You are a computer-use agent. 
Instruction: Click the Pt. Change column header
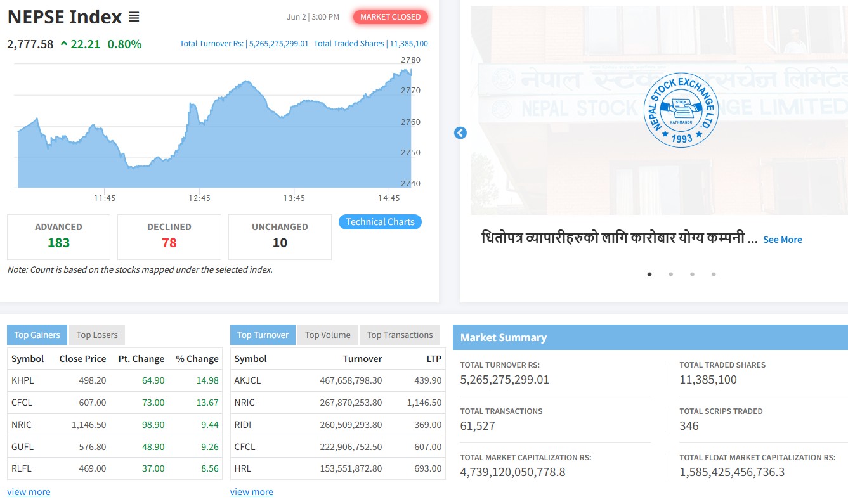[x=141, y=359]
